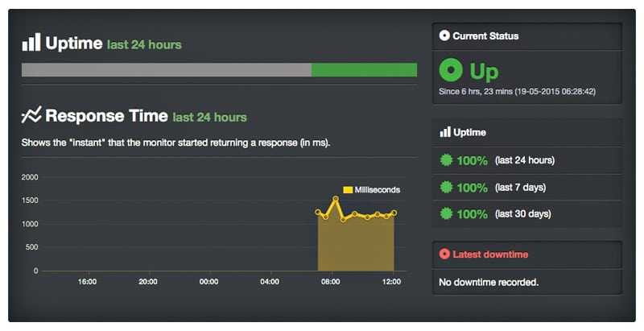Click the 1500 y-axis label

point(30,201)
